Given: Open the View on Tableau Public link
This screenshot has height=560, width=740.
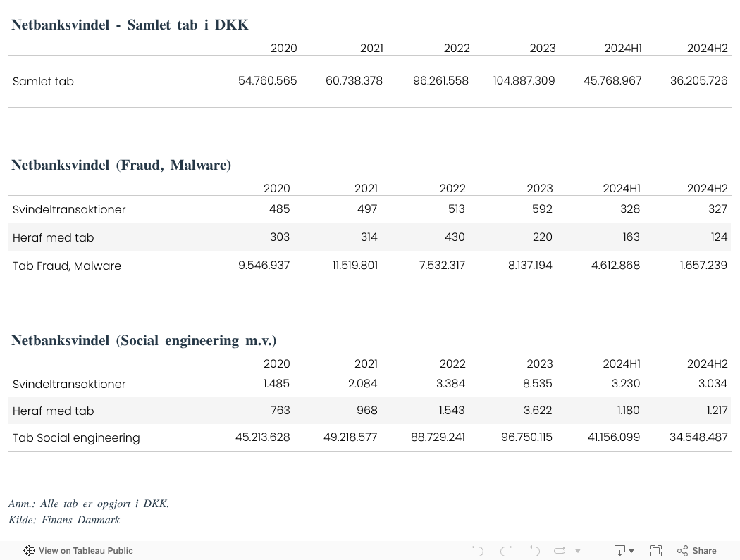Looking at the screenshot, I should (x=78, y=551).
